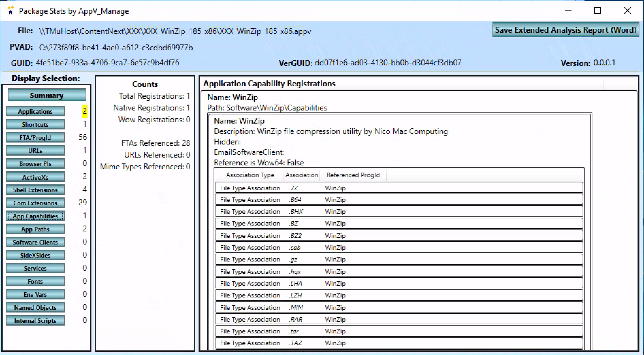Minimize the Package Stats window

click(568, 10)
